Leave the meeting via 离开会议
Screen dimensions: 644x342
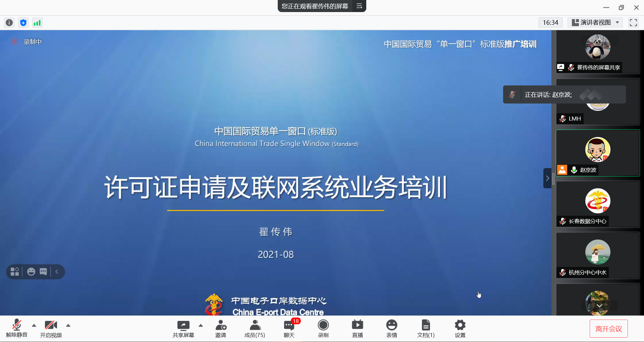(608, 329)
